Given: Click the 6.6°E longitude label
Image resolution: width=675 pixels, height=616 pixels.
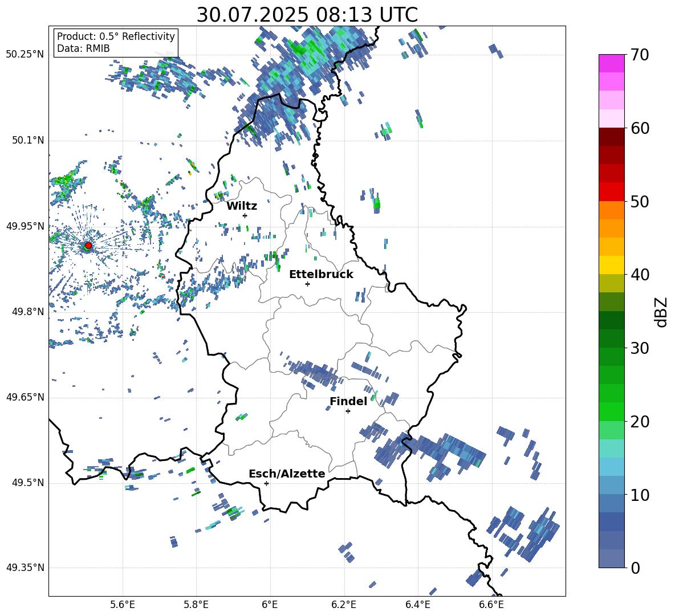Looking at the screenshot, I should coord(491,605).
